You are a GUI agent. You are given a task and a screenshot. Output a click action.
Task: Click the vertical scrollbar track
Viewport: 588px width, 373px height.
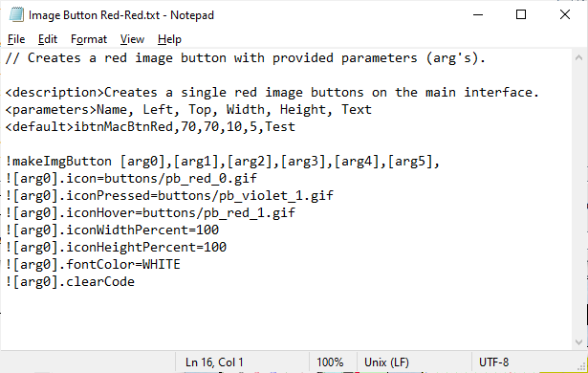pyautogui.click(x=578, y=199)
